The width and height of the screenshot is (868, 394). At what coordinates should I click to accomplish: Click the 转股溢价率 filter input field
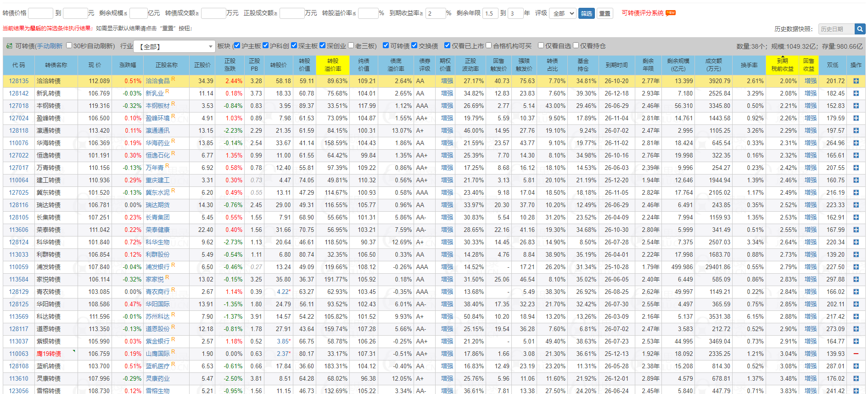pyautogui.click(x=368, y=13)
